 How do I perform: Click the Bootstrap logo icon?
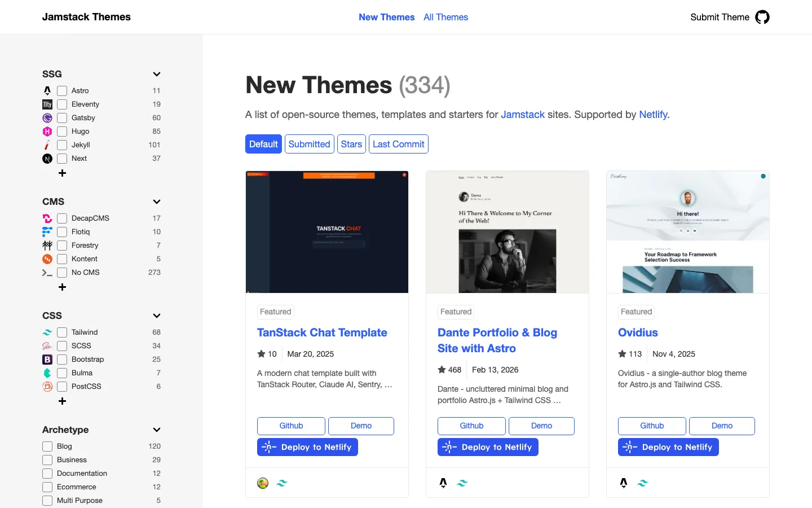coord(47,359)
